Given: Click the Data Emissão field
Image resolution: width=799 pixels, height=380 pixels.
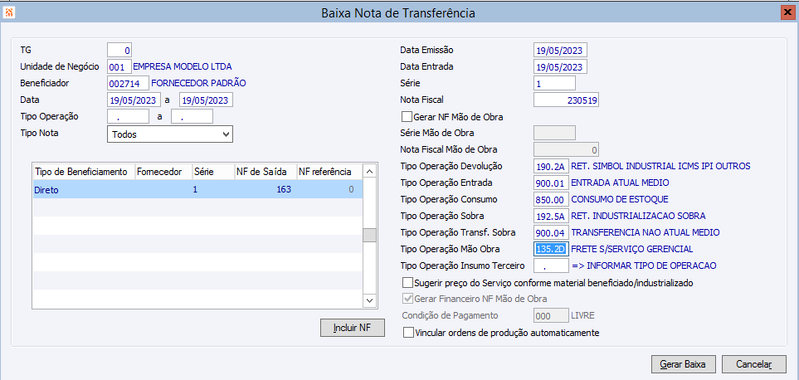Looking at the screenshot, I should 561,50.
